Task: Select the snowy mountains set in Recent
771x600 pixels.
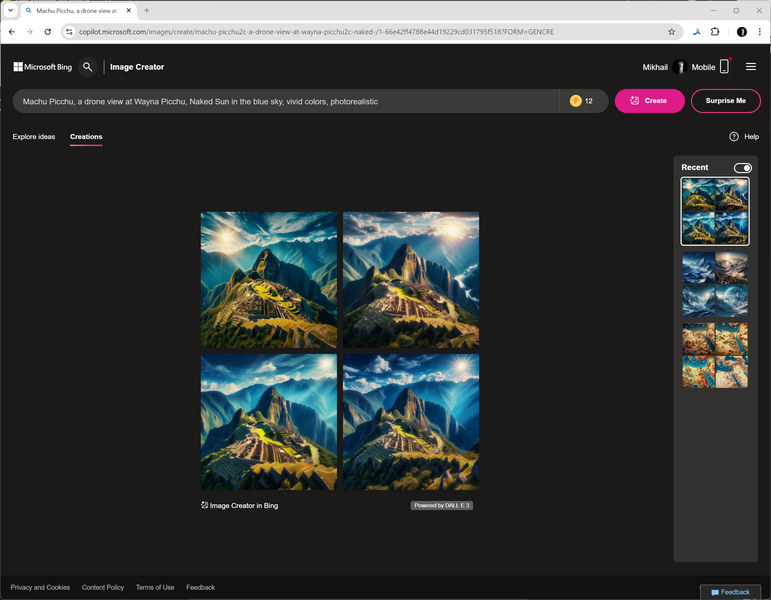Action: click(715, 284)
